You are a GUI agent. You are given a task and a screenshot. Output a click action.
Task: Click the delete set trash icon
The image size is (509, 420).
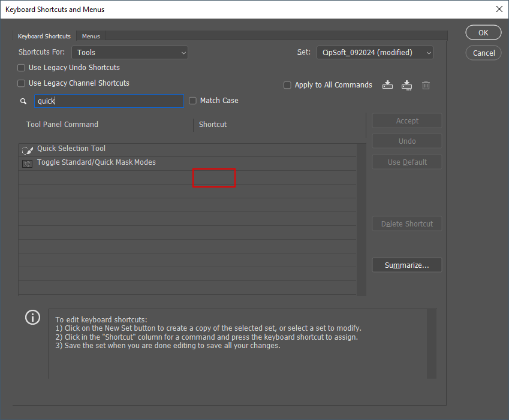coord(426,84)
